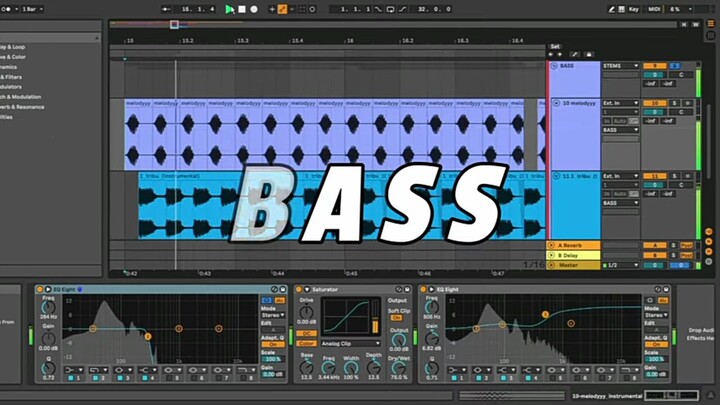The width and height of the screenshot is (720, 405).
Task: Adjust the Saturator Drive knob
Action: point(307,313)
